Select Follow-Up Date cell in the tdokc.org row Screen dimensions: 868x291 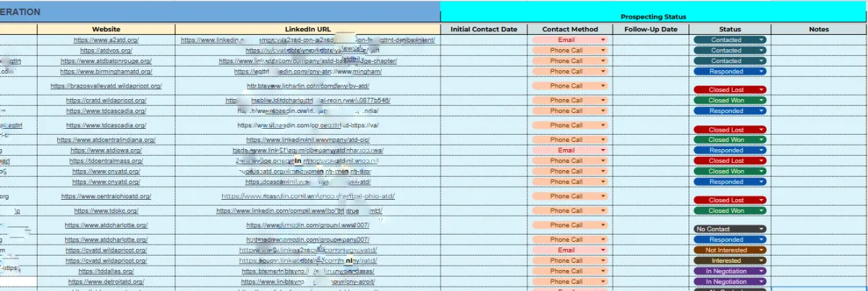(650, 211)
